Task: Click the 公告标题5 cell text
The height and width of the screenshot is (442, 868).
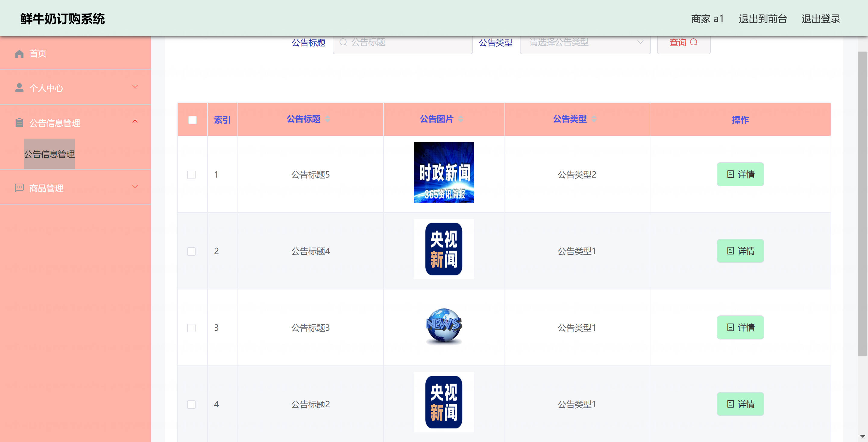Action: click(x=310, y=175)
